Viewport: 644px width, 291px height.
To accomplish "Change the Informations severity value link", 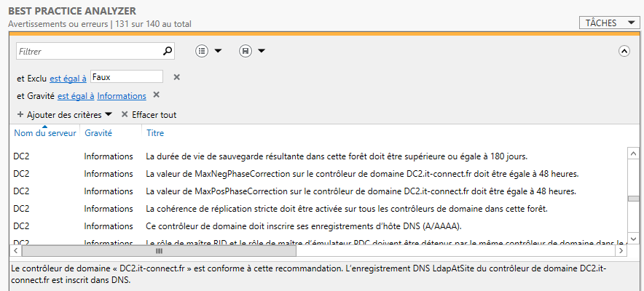I will (x=122, y=96).
